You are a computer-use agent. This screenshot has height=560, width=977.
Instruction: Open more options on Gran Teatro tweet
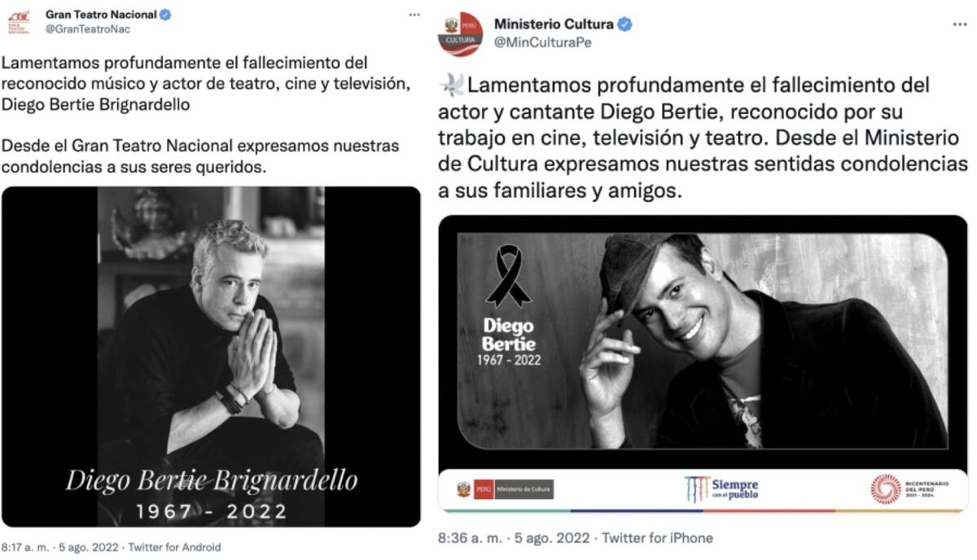click(414, 15)
